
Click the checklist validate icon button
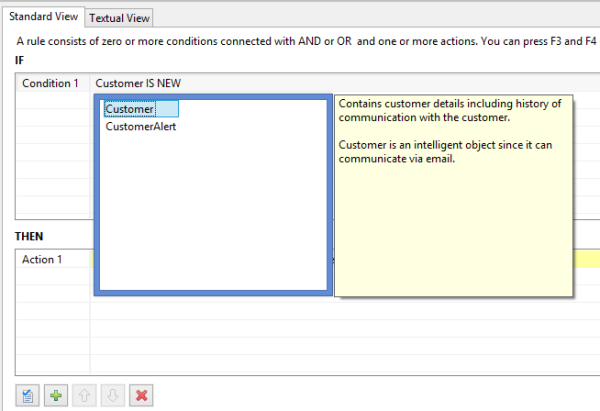[x=28, y=395]
